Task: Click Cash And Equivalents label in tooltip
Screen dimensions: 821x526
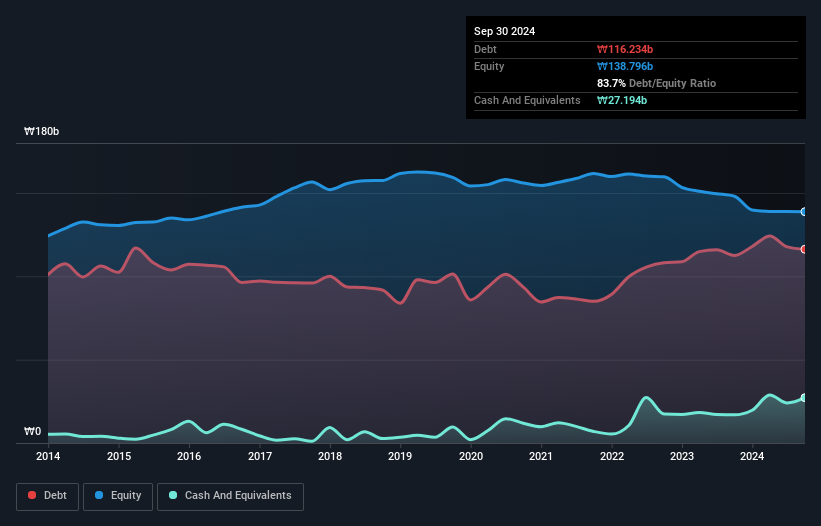Action: point(527,100)
